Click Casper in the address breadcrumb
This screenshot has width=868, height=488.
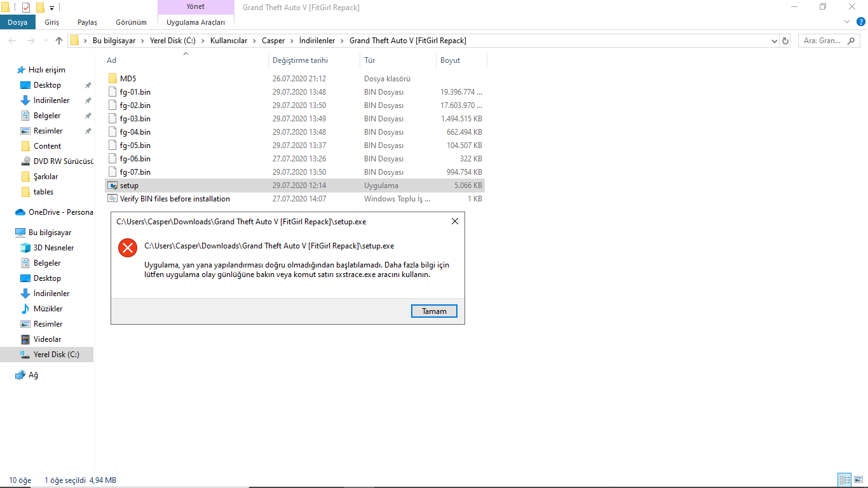(273, 41)
